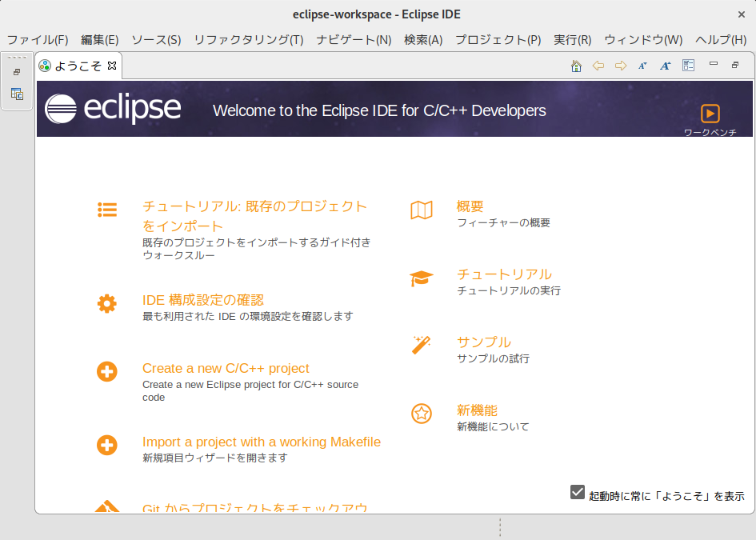
Task: Click the graduation cap チュートリアル icon
Action: tap(422, 278)
